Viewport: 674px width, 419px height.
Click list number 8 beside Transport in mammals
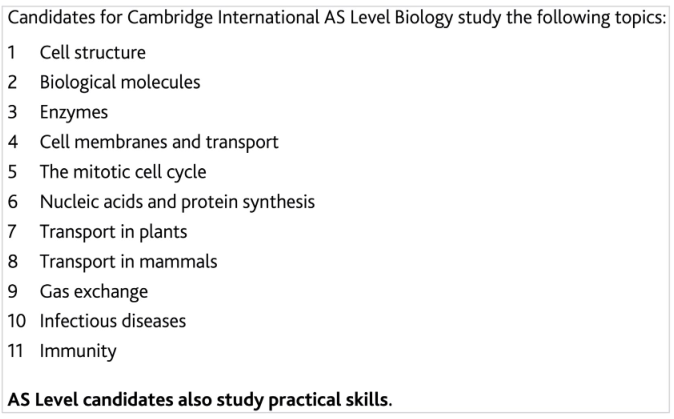[13, 261]
